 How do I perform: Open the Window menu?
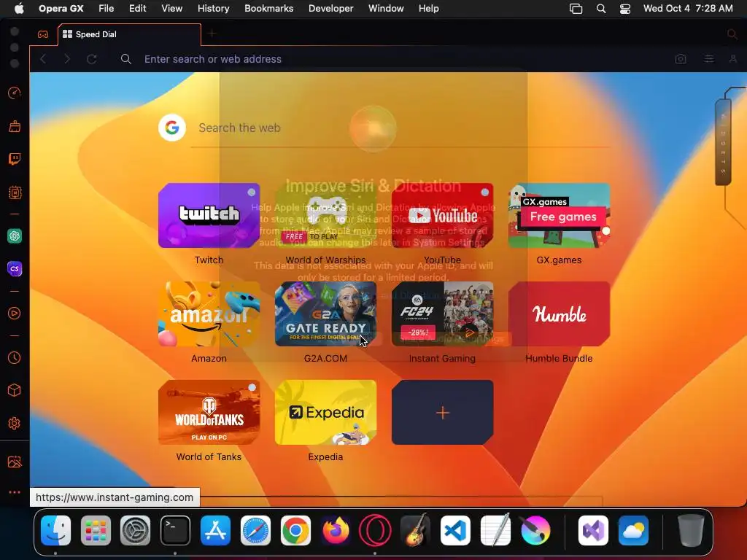coord(386,9)
